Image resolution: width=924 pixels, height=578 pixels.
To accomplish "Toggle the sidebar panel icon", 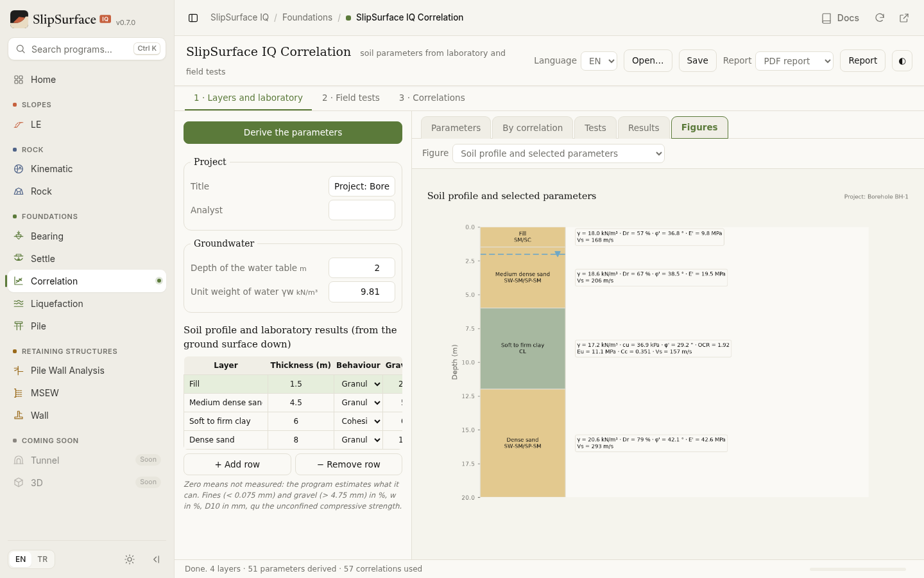I will (x=193, y=18).
